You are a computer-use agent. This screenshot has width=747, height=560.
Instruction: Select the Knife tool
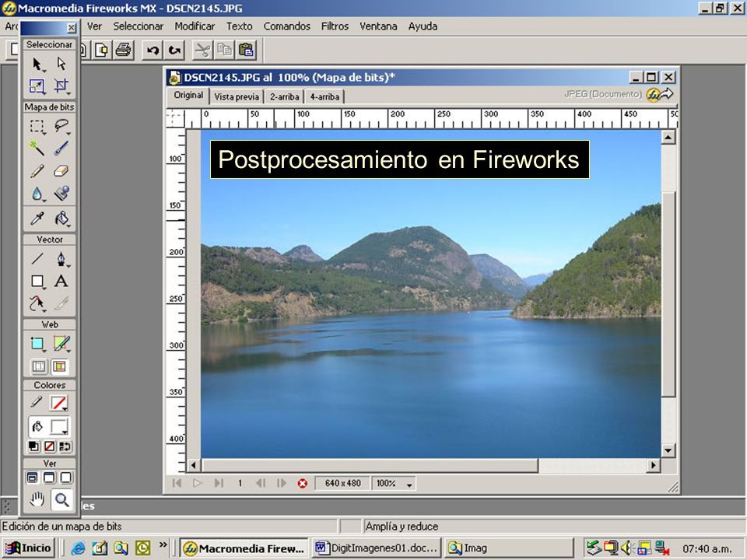click(61, 303)
